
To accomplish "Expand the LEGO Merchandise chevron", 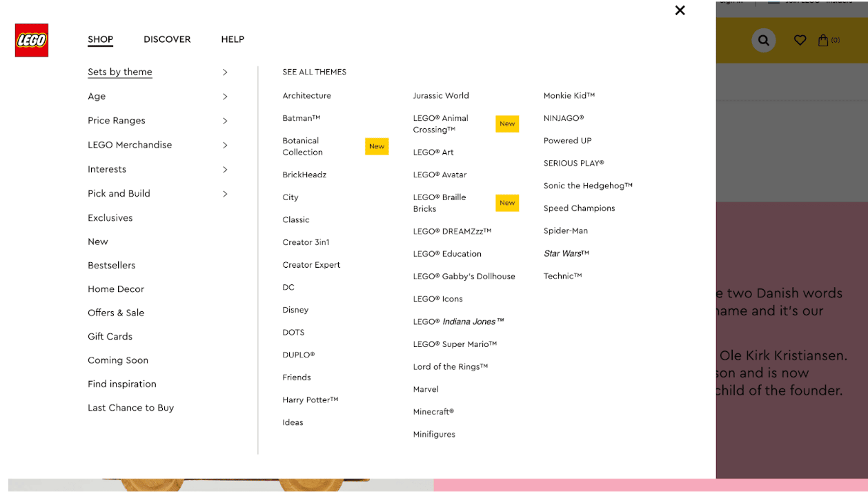I will (225, 145).
